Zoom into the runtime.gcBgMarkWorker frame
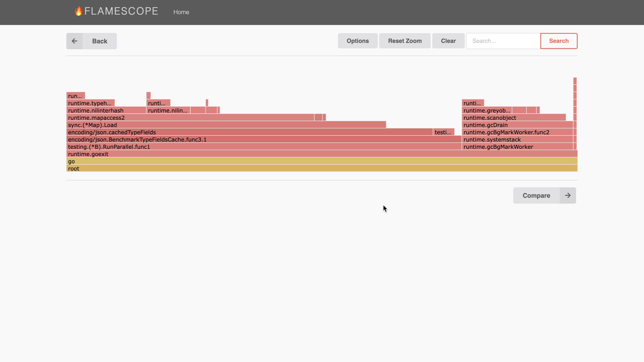 pos(517,147)
